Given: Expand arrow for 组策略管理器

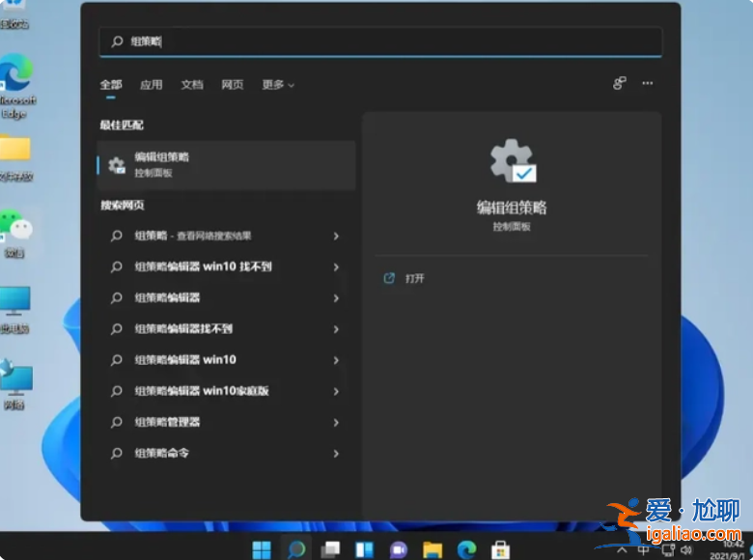Looking at the screenshot, I should (336, 423).
